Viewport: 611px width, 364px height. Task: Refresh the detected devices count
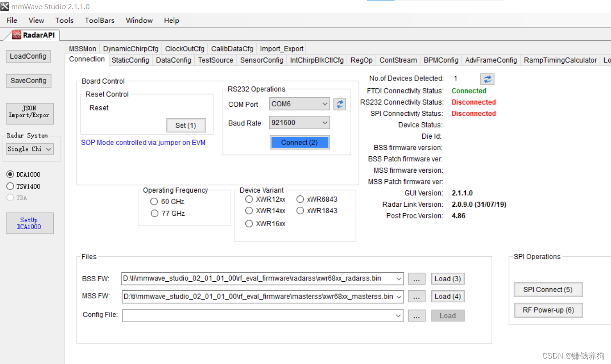coord(487,79)
